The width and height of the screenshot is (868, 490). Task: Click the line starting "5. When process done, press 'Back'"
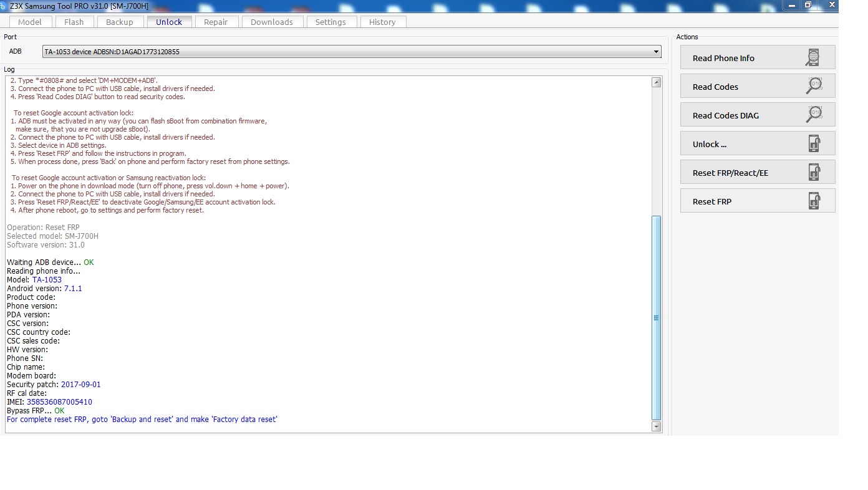click(x=150, y=161)
